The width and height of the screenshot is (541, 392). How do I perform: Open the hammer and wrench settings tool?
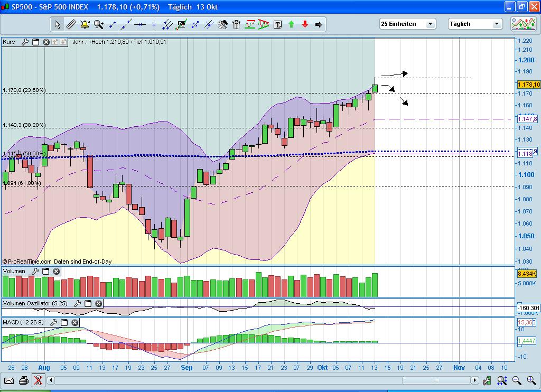[x=222, y=24]
